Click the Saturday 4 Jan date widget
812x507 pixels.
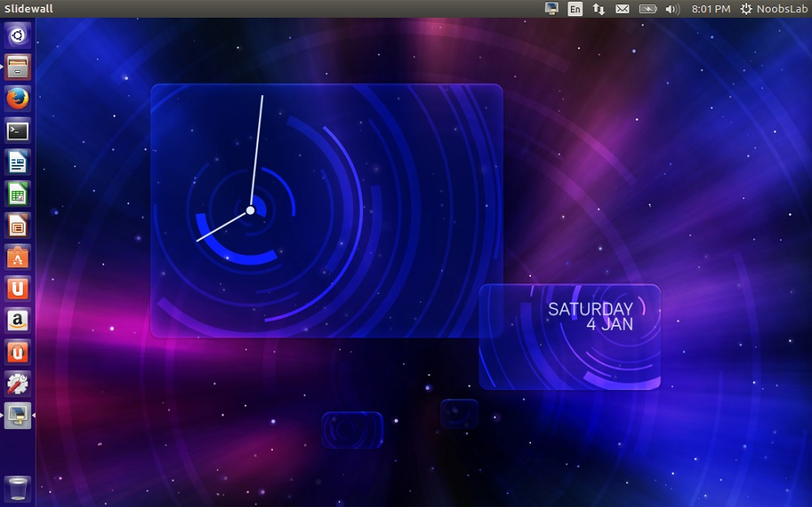(570, 336)
